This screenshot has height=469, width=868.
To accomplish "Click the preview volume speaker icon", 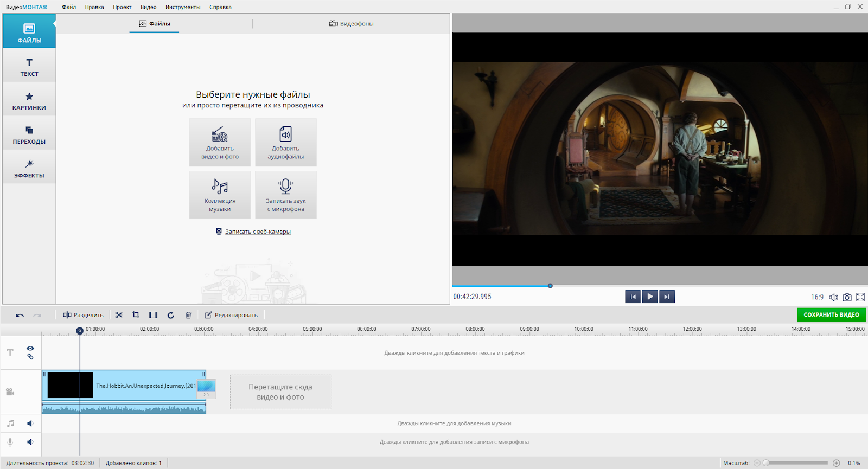I will 833,297.
